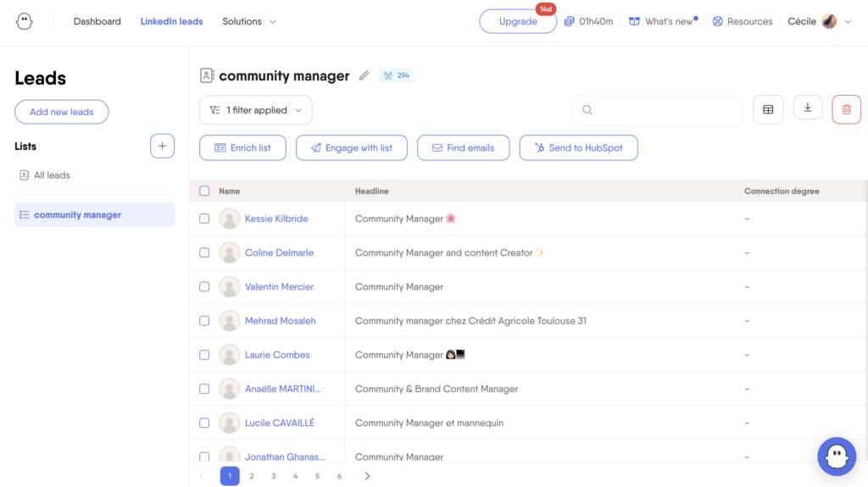
Task: Click the download export icon
Action: (808, 108)
